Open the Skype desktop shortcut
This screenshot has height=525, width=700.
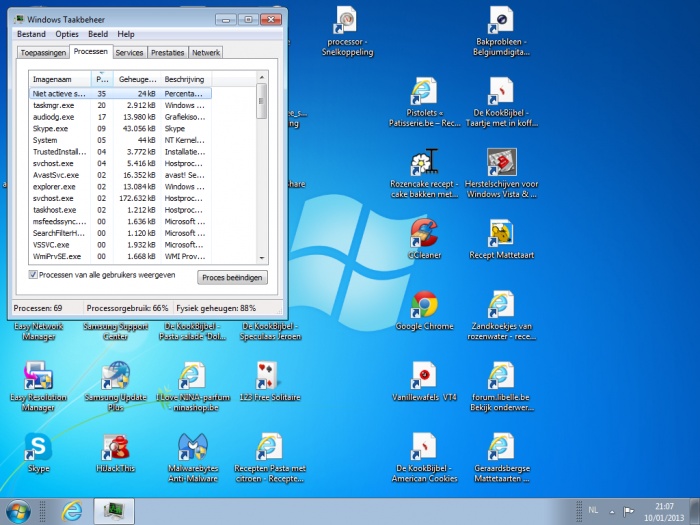[38, 447]
